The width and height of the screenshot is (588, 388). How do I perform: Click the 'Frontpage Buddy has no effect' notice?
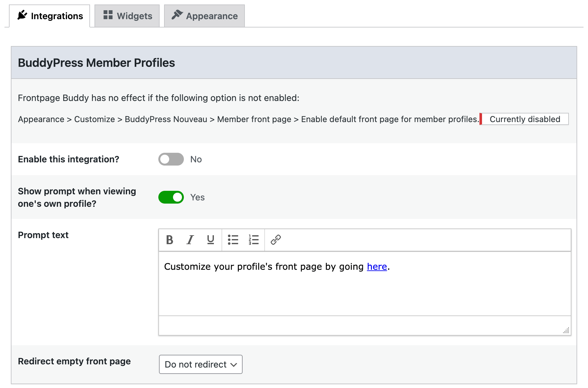click(x=159, y=98)
